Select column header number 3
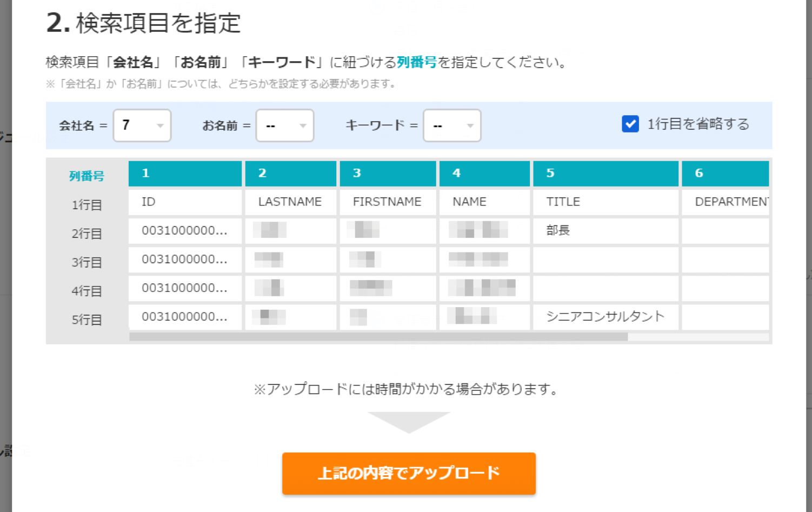The width and height of the screenshot is (812, 512). (x=388, y=174)
